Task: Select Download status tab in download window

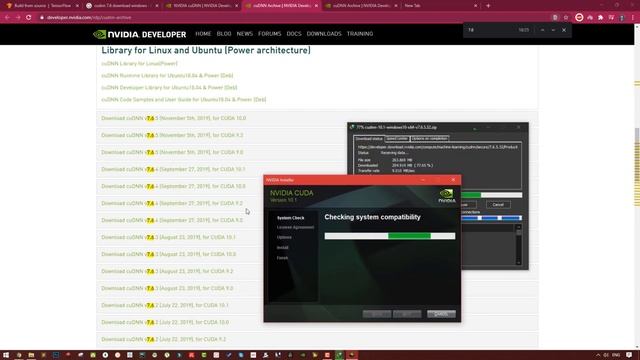Action: 369,139
